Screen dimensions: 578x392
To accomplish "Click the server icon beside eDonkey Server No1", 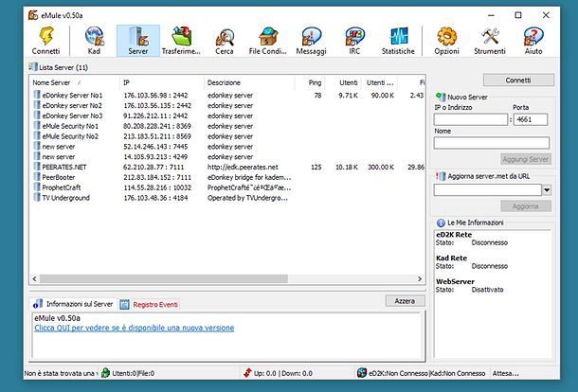I will click(x=37, y=95).
